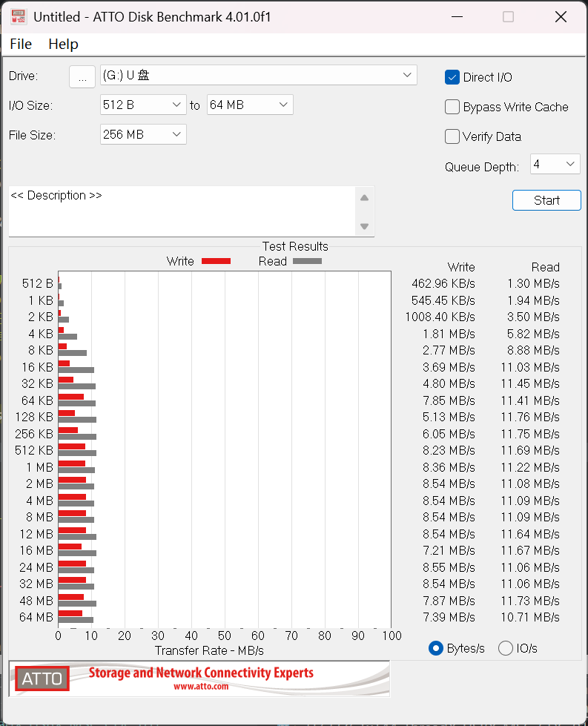Enable the Verify Data checkbox
The width and height of the screenshot is (588, 726).
coord(452,136)
